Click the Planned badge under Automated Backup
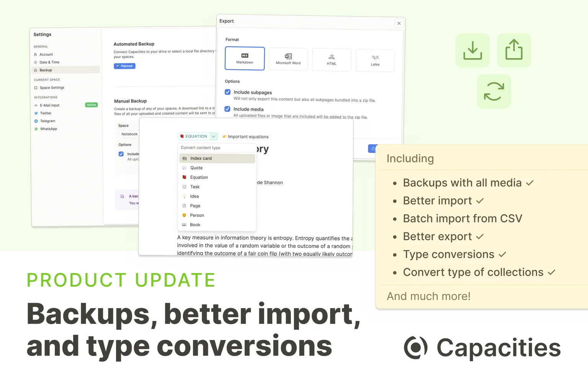The height and width of the screenshot is (382, 588). (x=124, y=66)
